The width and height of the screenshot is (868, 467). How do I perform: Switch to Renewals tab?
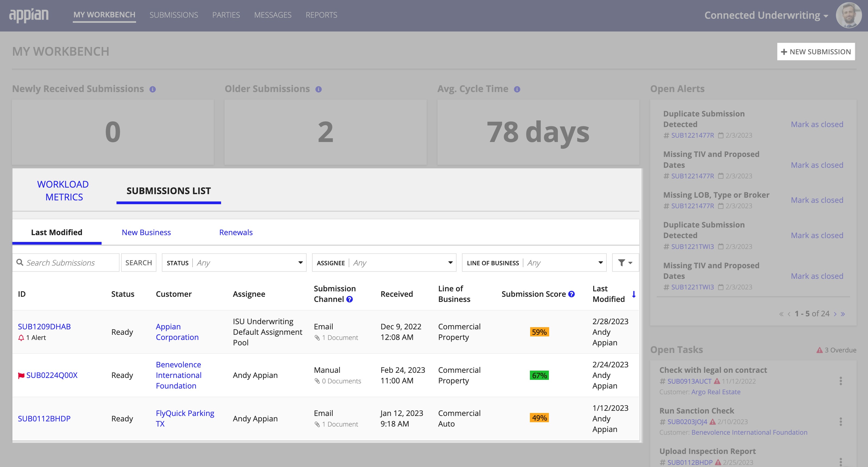(236, 232)
